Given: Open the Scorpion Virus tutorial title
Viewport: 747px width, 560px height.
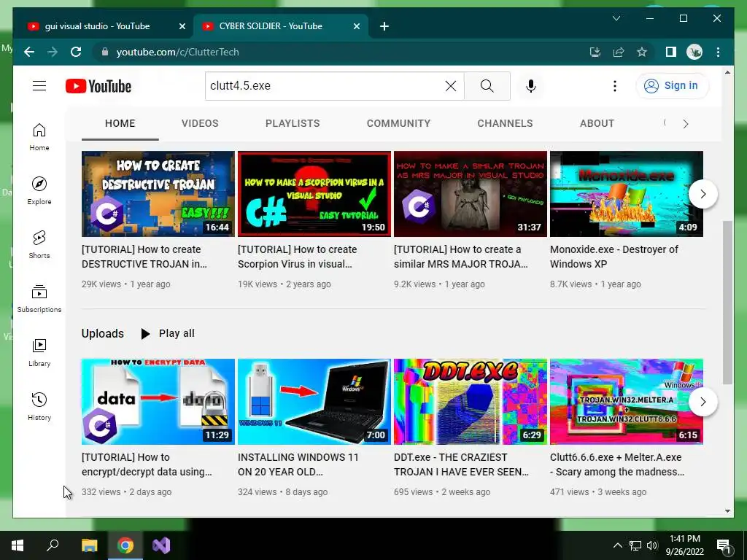Looking at the screenshot, I should pos(298,257).
